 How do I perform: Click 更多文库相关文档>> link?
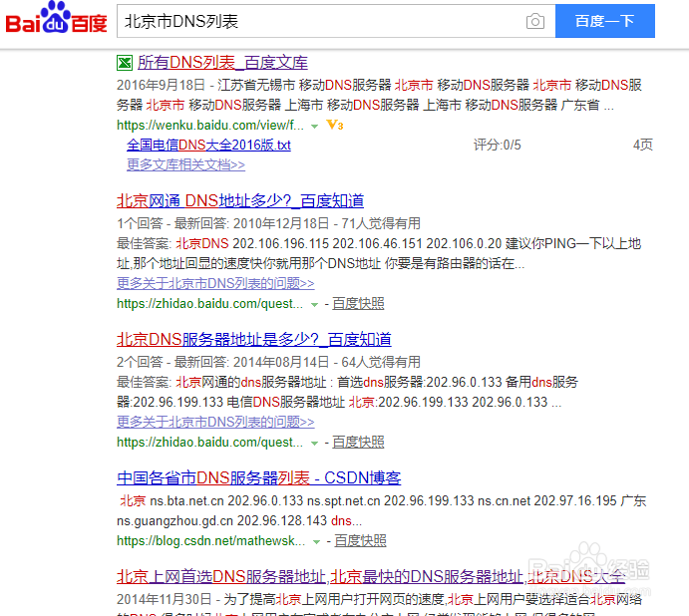pos(185,164)
